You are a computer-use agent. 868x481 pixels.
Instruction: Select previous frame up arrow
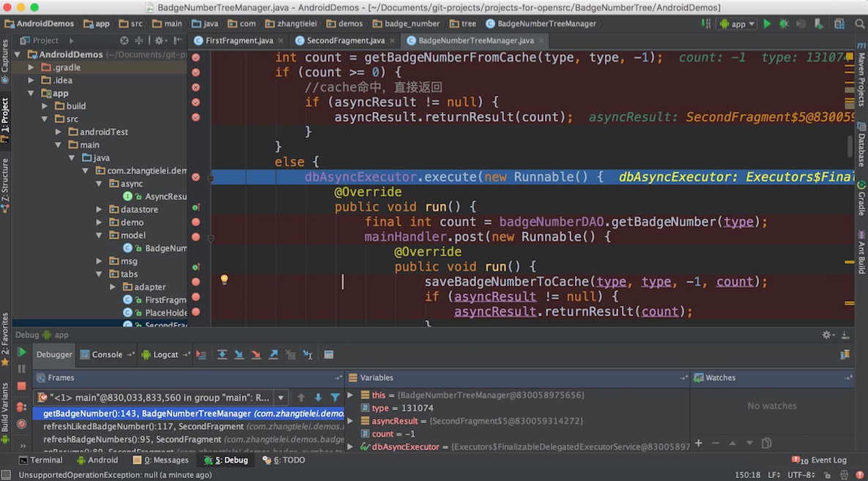click(301, 398)
